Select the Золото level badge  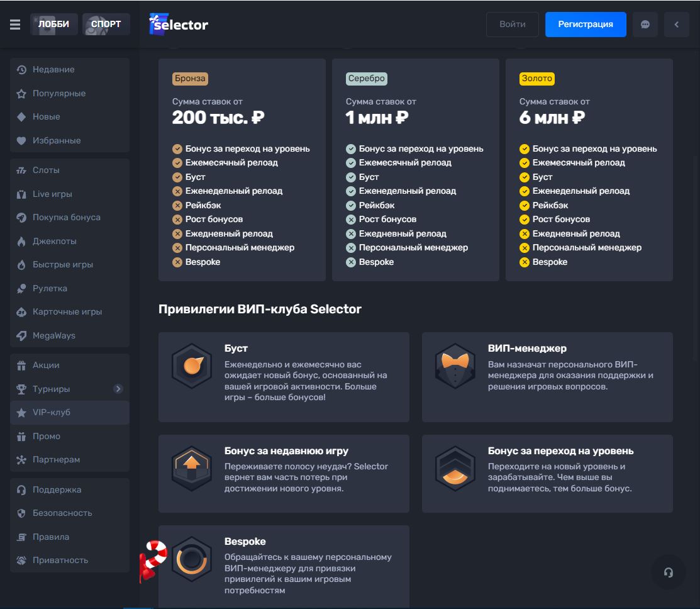click(536, 79)
